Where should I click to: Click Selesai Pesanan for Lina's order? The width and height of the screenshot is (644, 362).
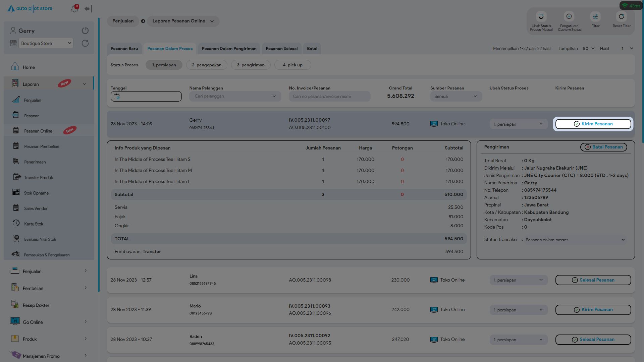click(593, 280)
